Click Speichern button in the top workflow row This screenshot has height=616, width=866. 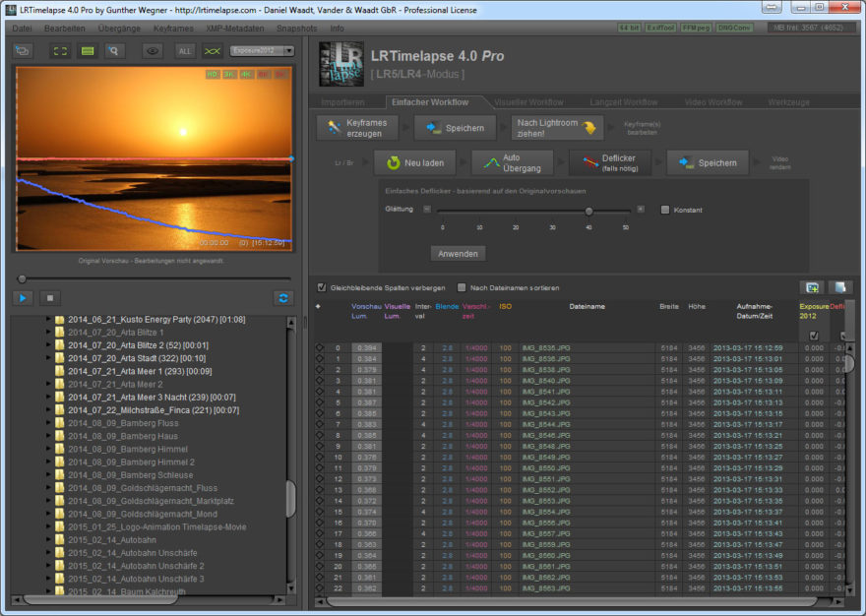pos(455,128)
